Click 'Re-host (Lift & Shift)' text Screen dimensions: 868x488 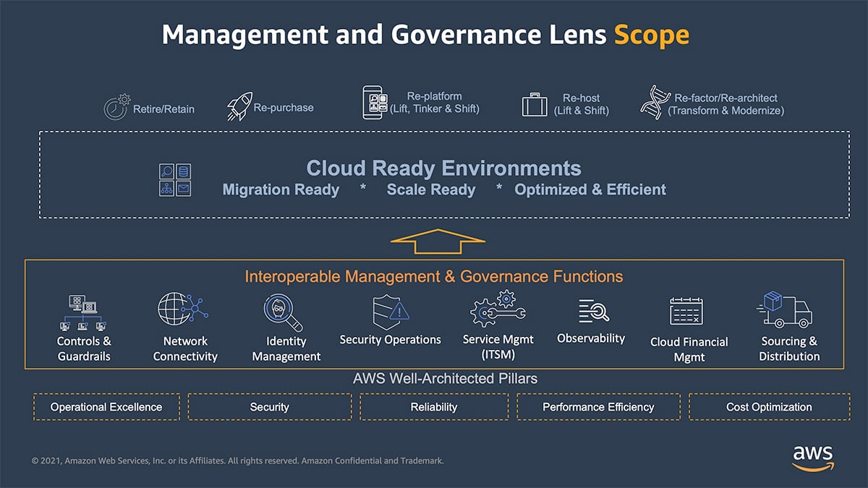tap(582, 104)
